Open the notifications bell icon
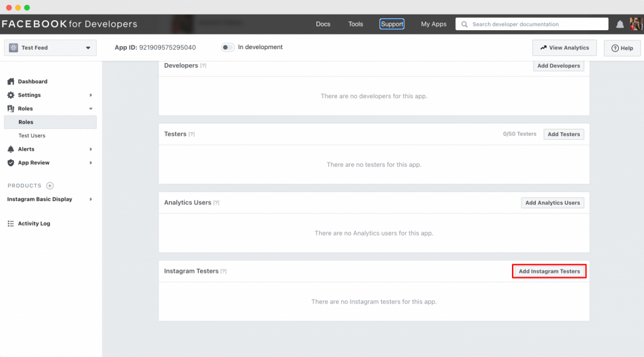 click(x=619, y=25)
